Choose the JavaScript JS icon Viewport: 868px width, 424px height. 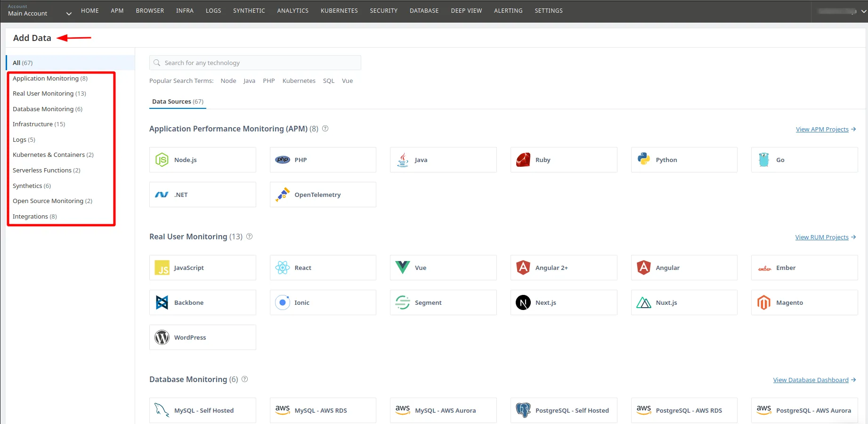click(x=162, y=268)
